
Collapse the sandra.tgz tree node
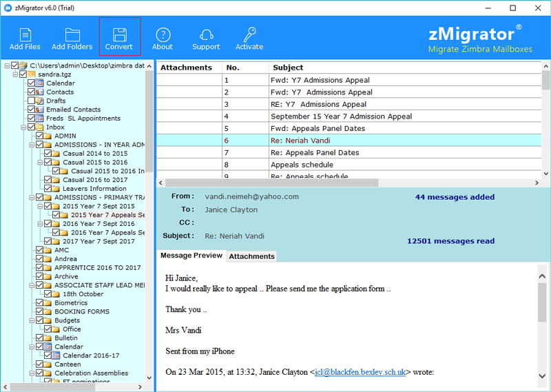coord(15,74)
